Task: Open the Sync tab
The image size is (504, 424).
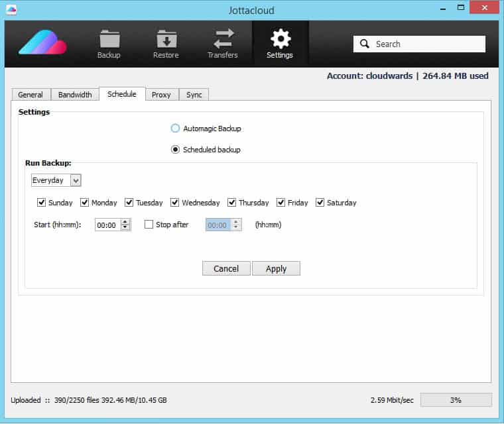Action: pos(194,95)
